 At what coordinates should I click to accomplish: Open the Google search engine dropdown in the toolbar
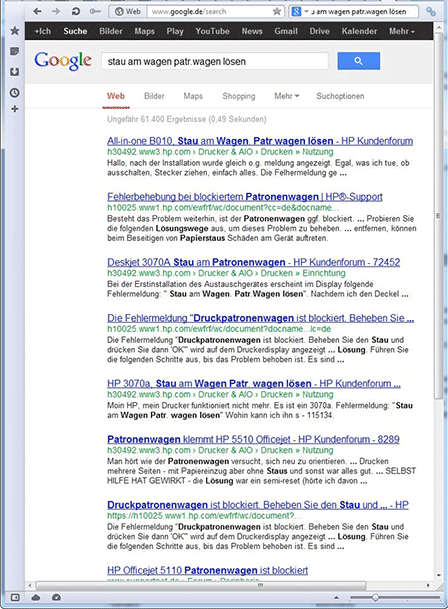[x=300, y=12]
